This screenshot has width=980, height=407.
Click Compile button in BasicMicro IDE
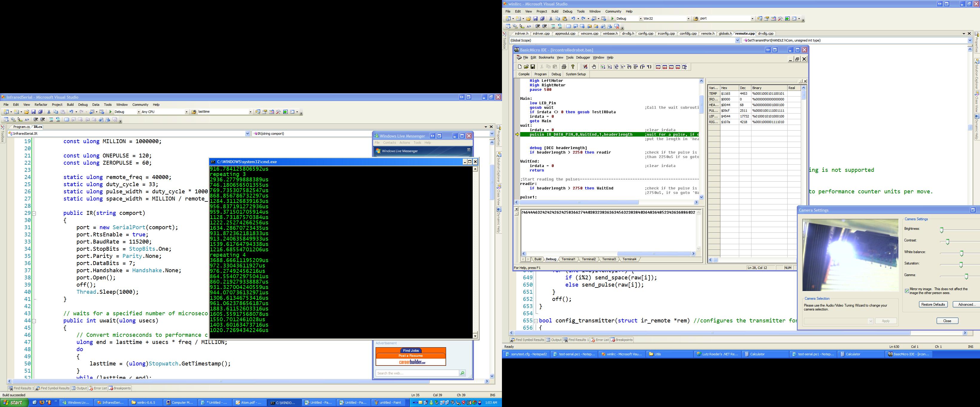tap(524, 74)
